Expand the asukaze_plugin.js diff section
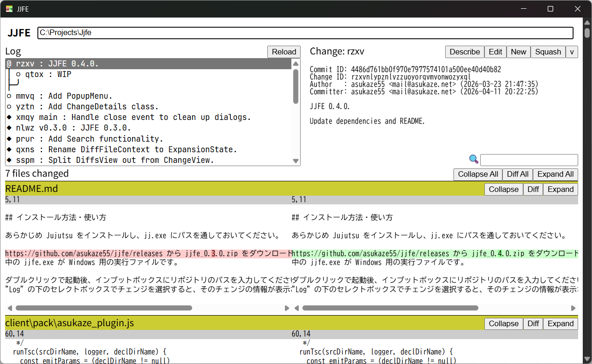This screenshot has height=364, width=592. coord(560,323)
